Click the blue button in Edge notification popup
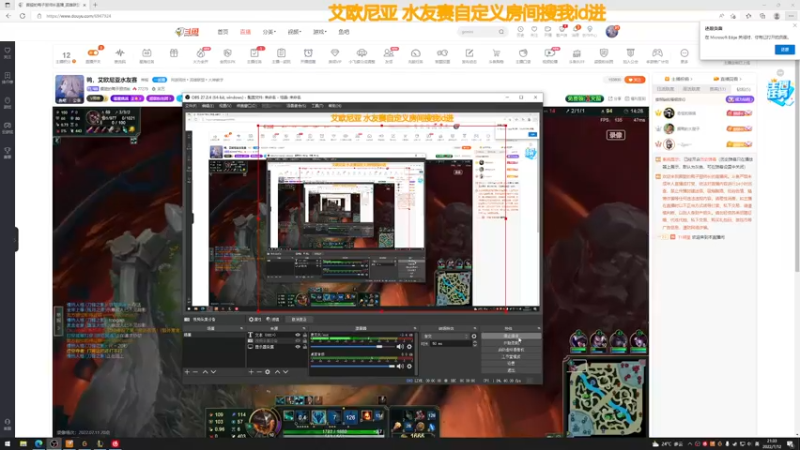800x450 pixels. [785, 49]
